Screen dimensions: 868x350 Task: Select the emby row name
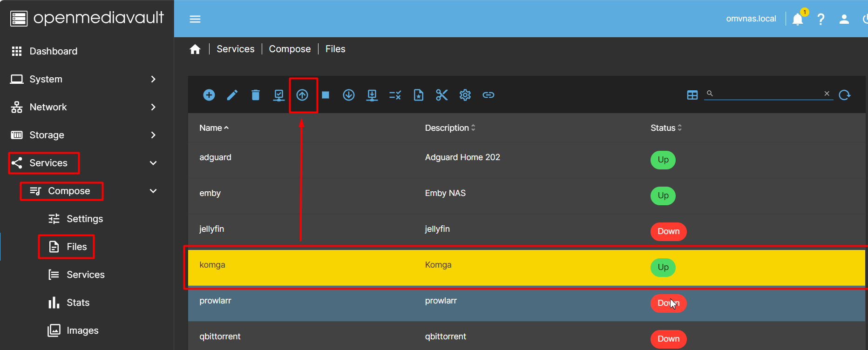tap(210, 193)
